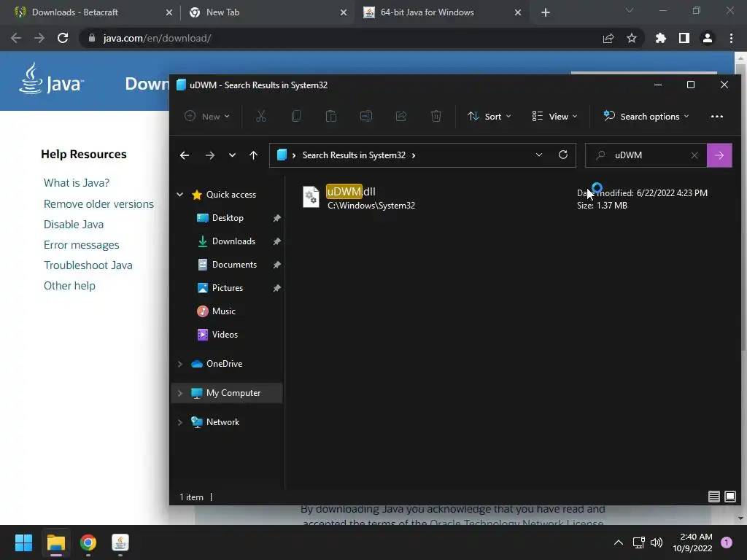The image size is (747, 560).
Task: Expand the My Computer tree node
Action: 180,393
